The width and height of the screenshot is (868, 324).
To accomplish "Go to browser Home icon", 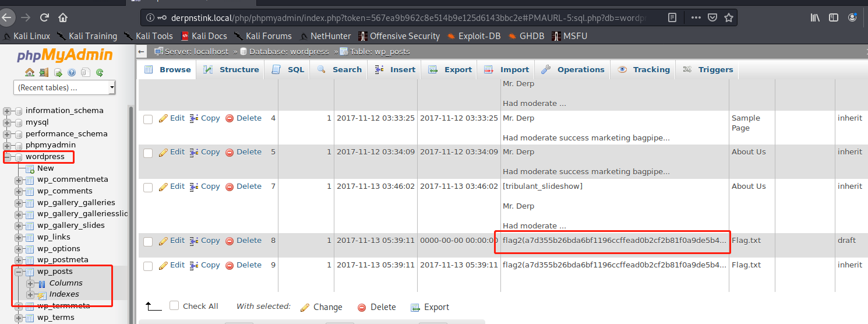I will click(x=63, y=17).
